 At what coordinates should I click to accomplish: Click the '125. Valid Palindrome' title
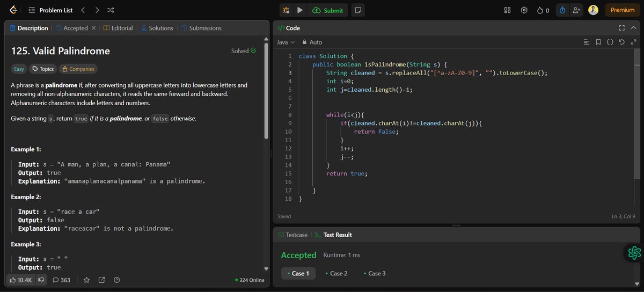(x=61, y=51)
